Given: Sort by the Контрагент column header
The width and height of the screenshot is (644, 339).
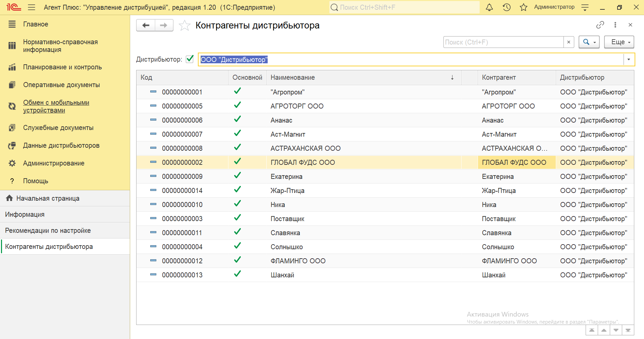Looking at the screenshot, I should [517, 77].
